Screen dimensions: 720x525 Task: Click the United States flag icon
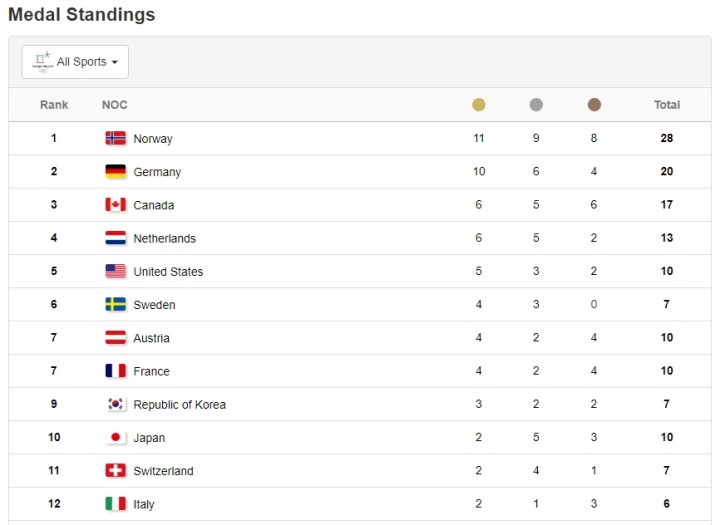tap(116, 271)
